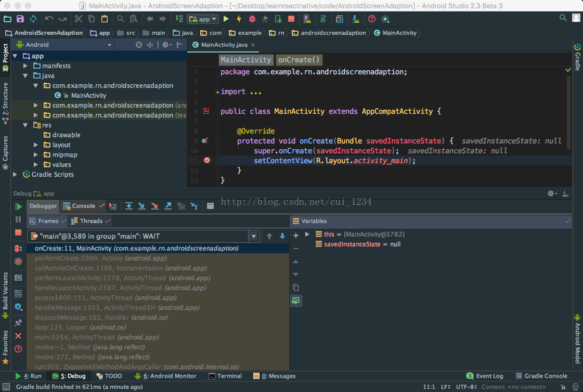Click the next frame down arrow
This screenshot has height=392, width=583.
pyautogui.click(x=282, y=237)
